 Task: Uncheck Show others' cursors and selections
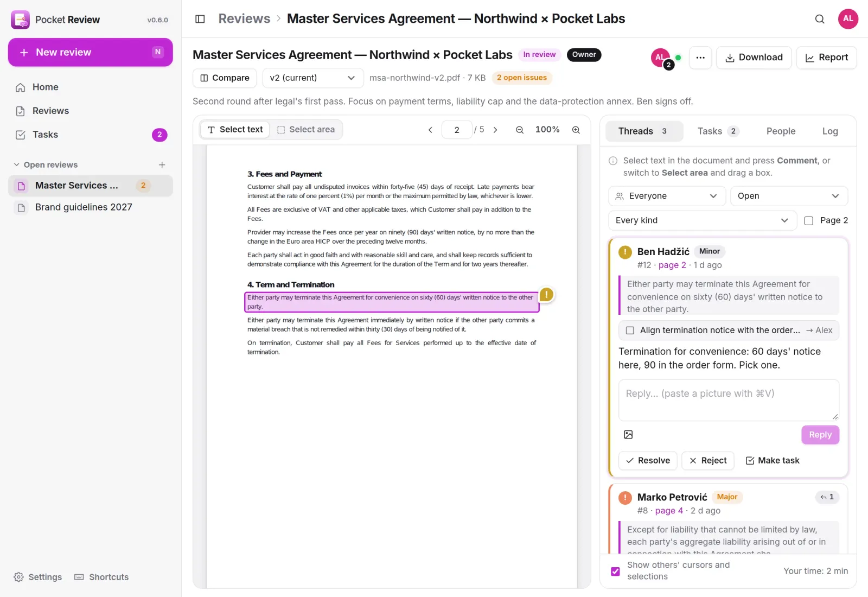[615, 571]
